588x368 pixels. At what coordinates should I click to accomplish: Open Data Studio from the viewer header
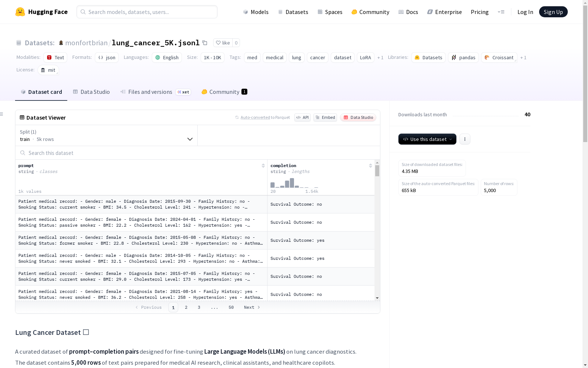[358, 117]
